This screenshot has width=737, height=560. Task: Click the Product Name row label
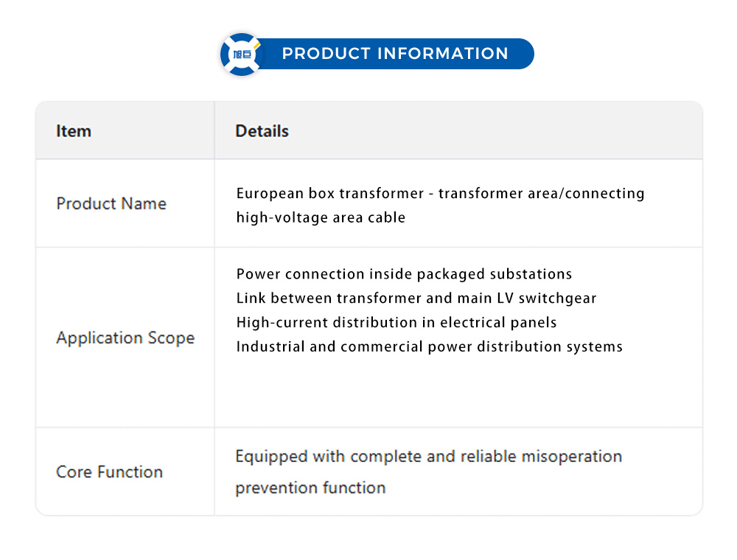point(111,203)
